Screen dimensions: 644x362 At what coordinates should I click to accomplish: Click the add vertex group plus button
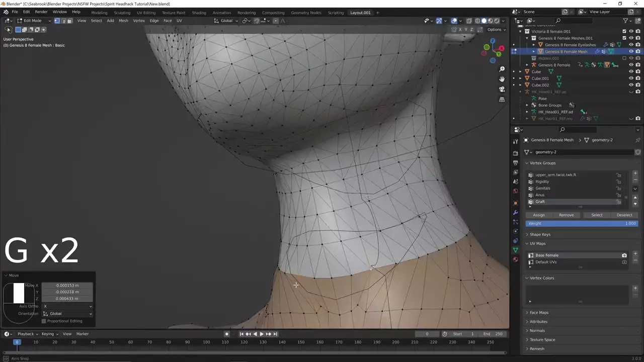[x=635, y=173]
